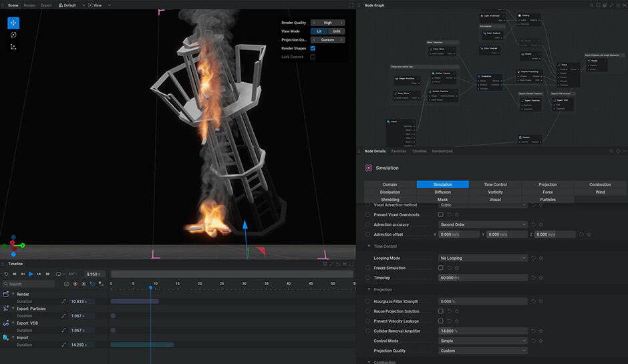This screenshot has width=628, height=364.
Task: Collapse the Time Control section
Action: (369, 246)
